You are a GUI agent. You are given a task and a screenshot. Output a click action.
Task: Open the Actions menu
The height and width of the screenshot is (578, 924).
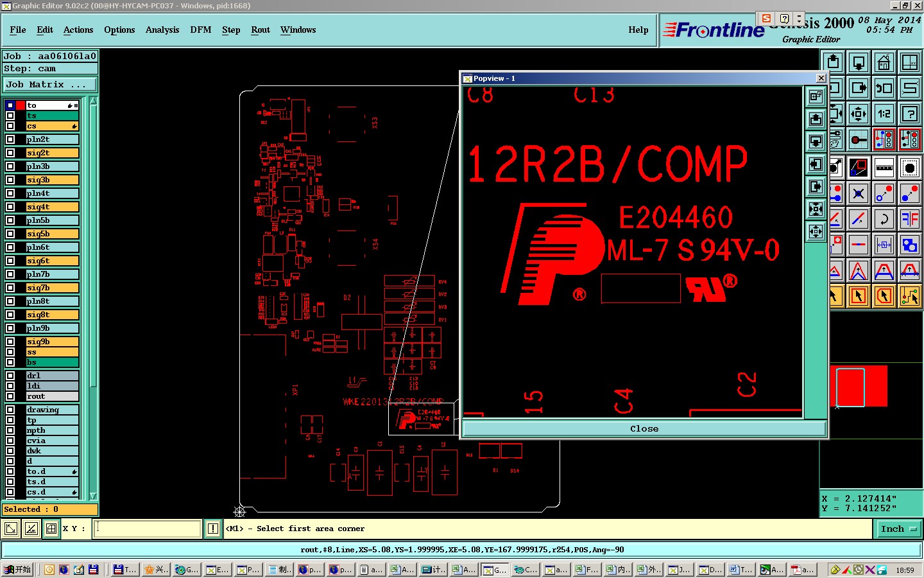tap(78, 30)
